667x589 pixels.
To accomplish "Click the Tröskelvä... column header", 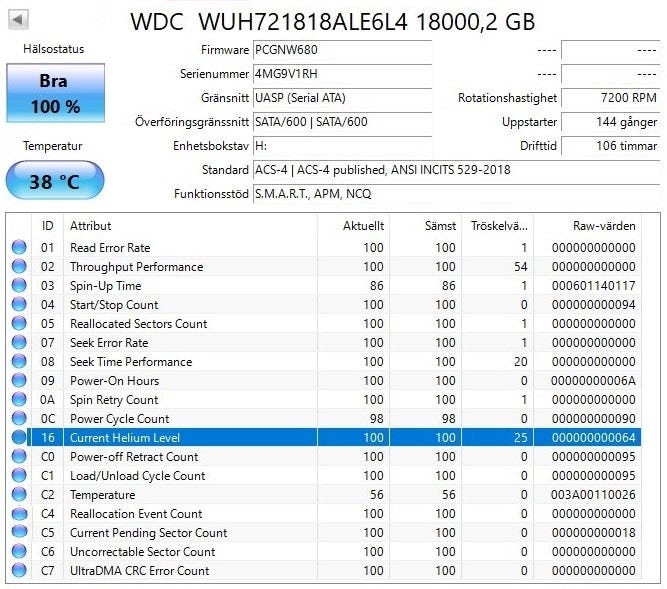I will tap(498, 226).
